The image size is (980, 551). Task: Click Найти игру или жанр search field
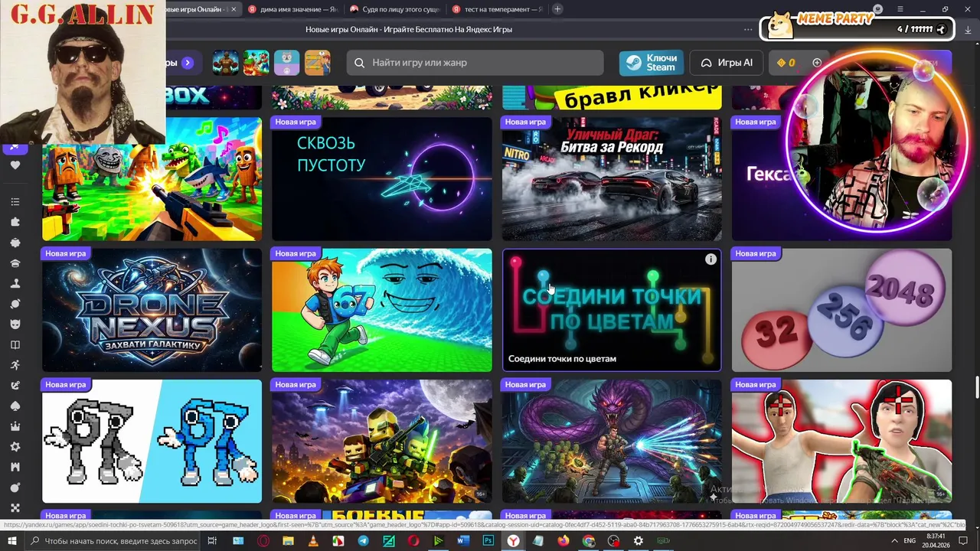coord(475,63)
